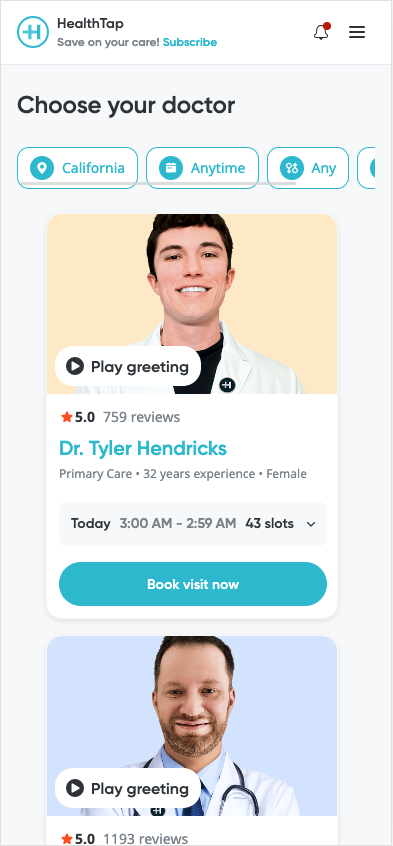Open the Anytime availability filter
393x846 pixels.
click(x=202, y=168)
